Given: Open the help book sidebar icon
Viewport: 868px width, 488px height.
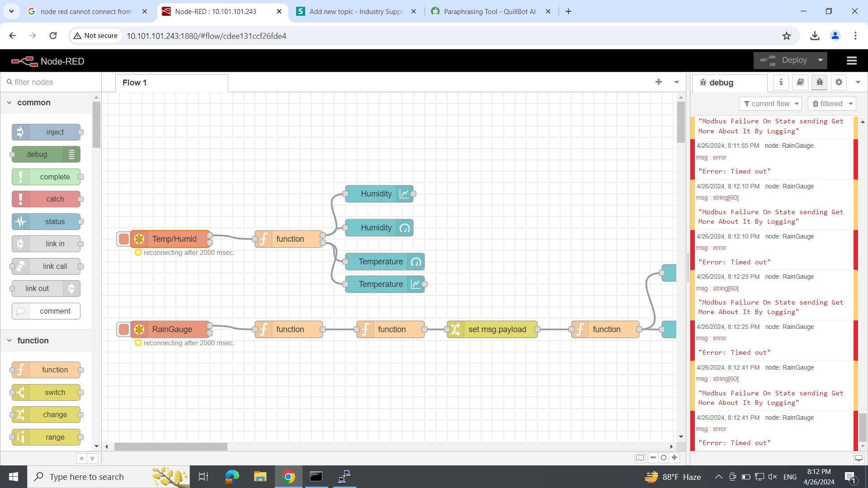Looking at the screenshot, I should 800,82.
